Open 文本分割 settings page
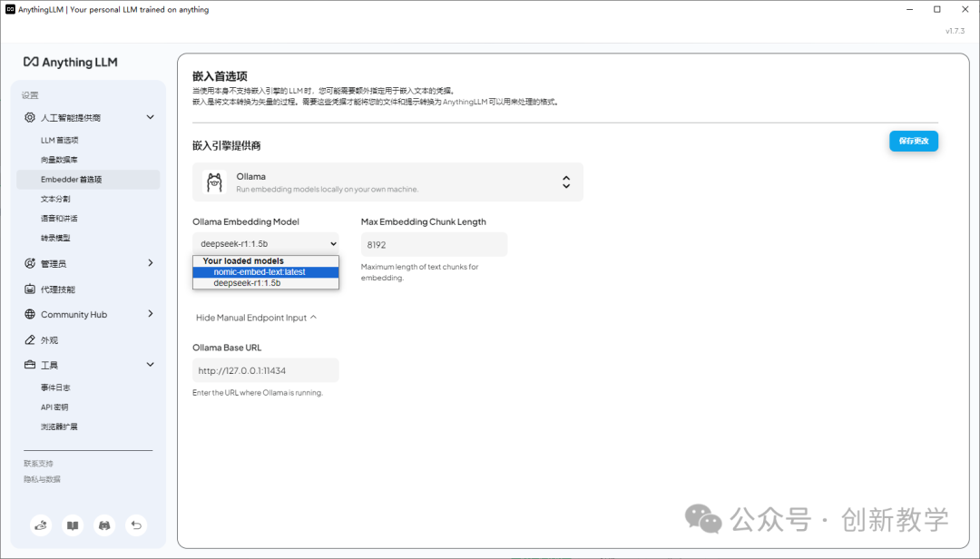The height and width of the screenshot is (559, 980). 55,199
